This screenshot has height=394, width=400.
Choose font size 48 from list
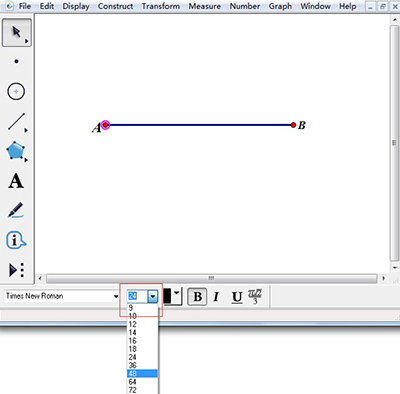point(142,373)
